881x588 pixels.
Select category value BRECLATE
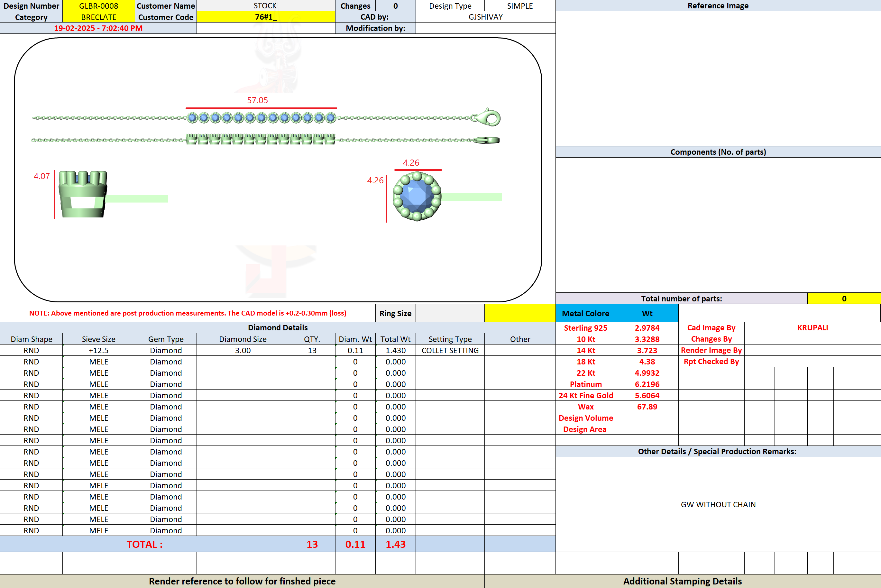tap(99, 17)
